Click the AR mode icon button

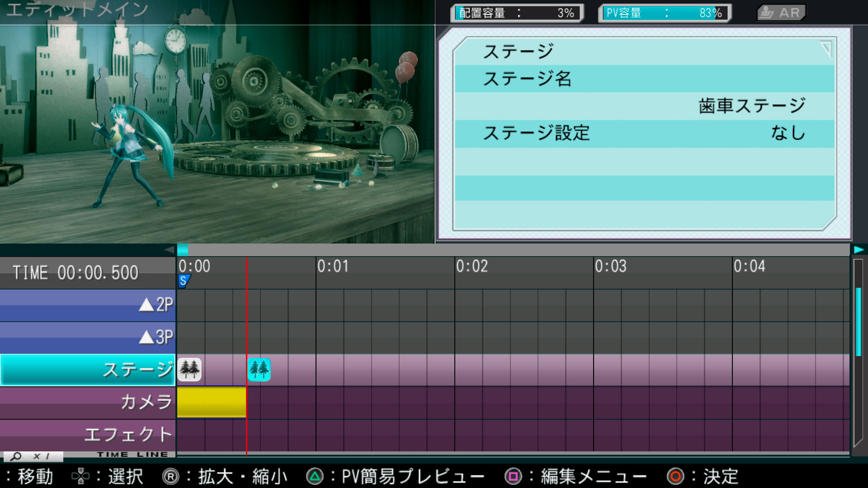tap(781, 13)
